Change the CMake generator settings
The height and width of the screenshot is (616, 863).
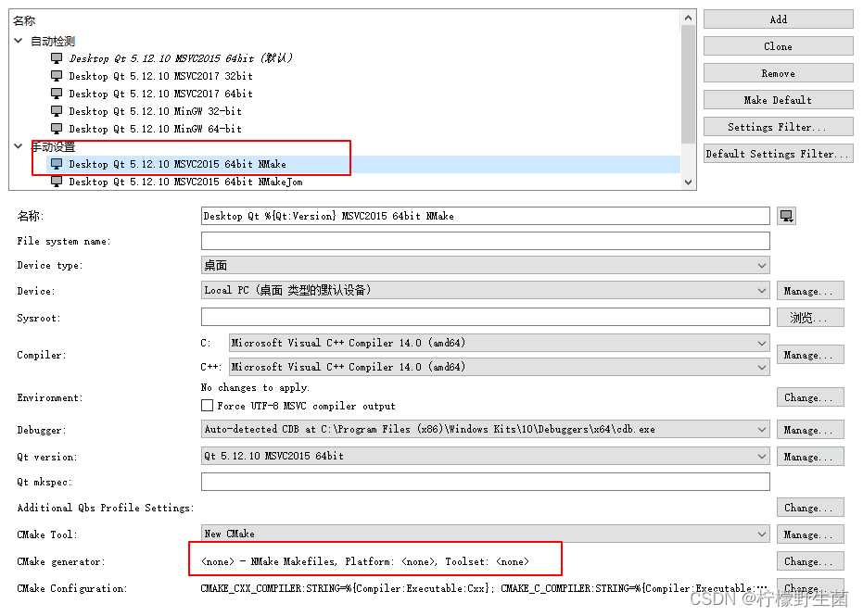(808, 560)
